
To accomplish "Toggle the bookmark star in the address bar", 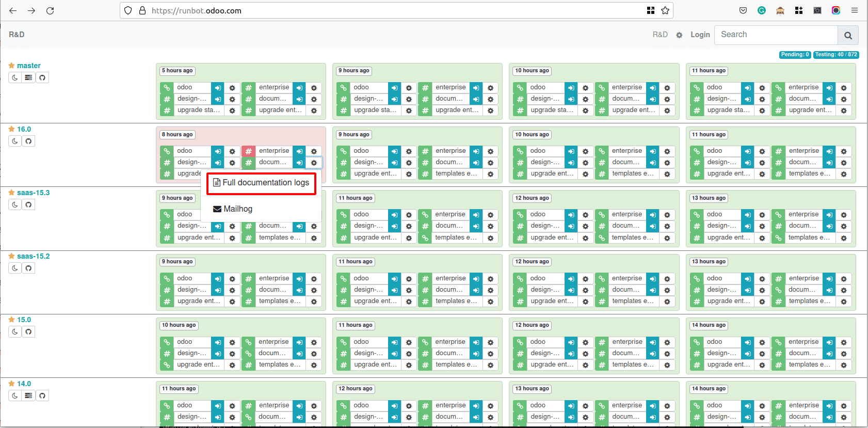I will point(665,10).
